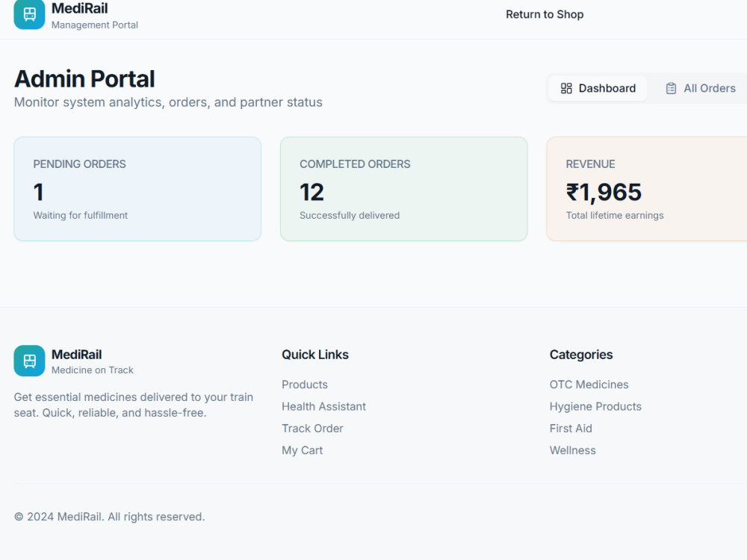The image size is (747, 560).
Task: Click the Revenue card
Action: pyautogui.click(x=646, y=189)
